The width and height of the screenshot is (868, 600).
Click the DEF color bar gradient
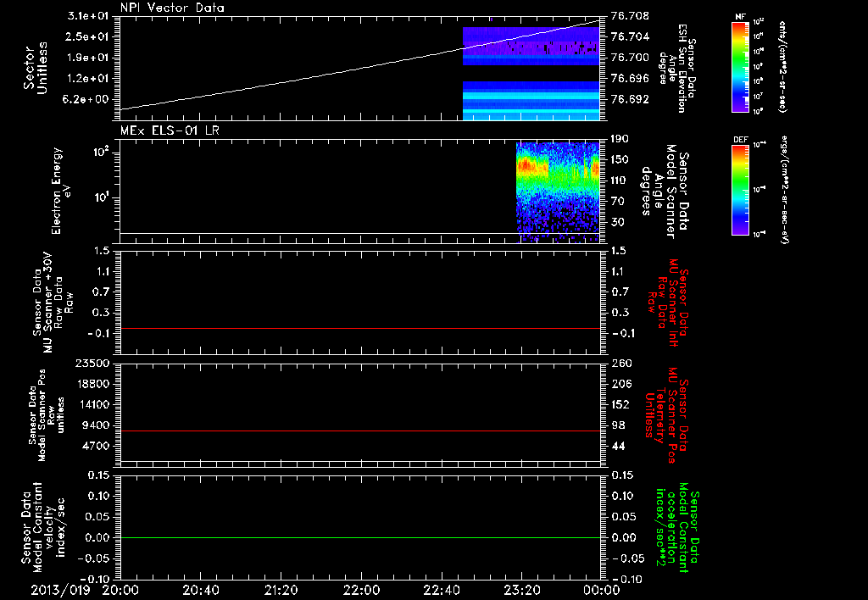click(x=741, y=189)
